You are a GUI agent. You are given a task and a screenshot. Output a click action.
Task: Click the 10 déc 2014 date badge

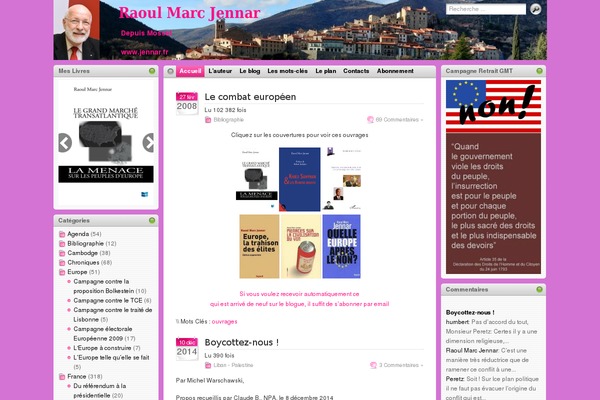tap(187, 349)
